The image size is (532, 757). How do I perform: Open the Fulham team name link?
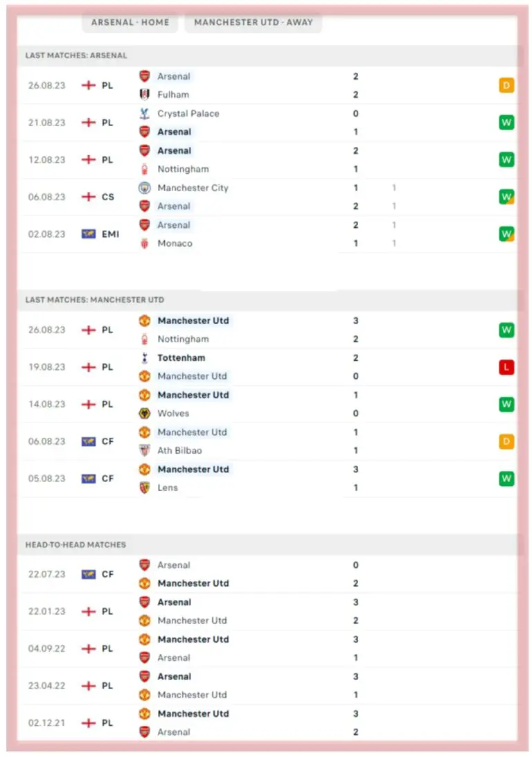(x=173, y=95)
